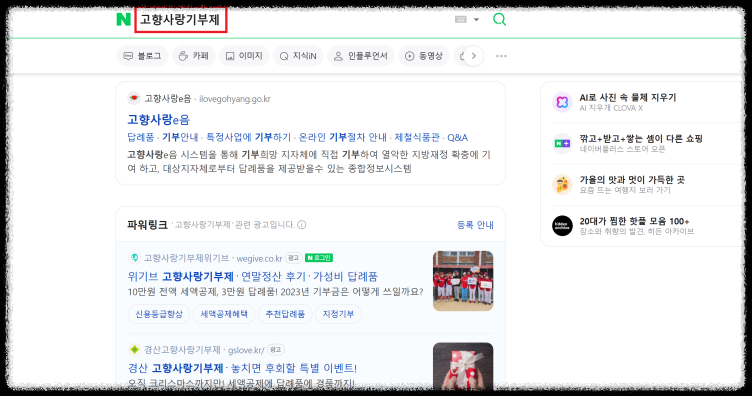Click the green search magnifier icon
This screenshot has height=396, width=752.
click(x=499, y=20)
